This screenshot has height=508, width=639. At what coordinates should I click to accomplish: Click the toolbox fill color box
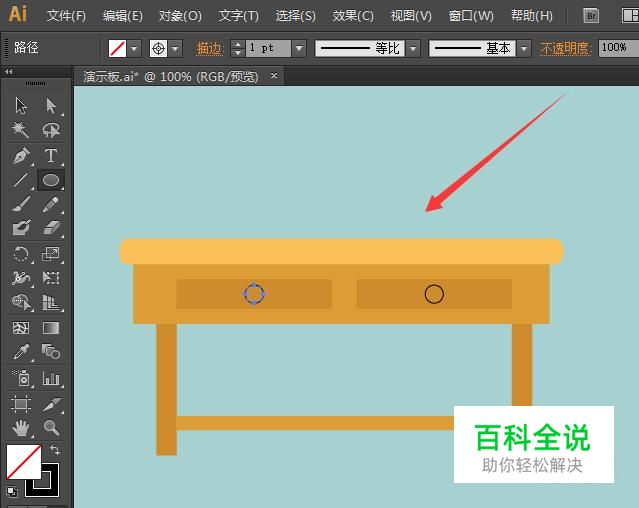[x=24, y=462]
